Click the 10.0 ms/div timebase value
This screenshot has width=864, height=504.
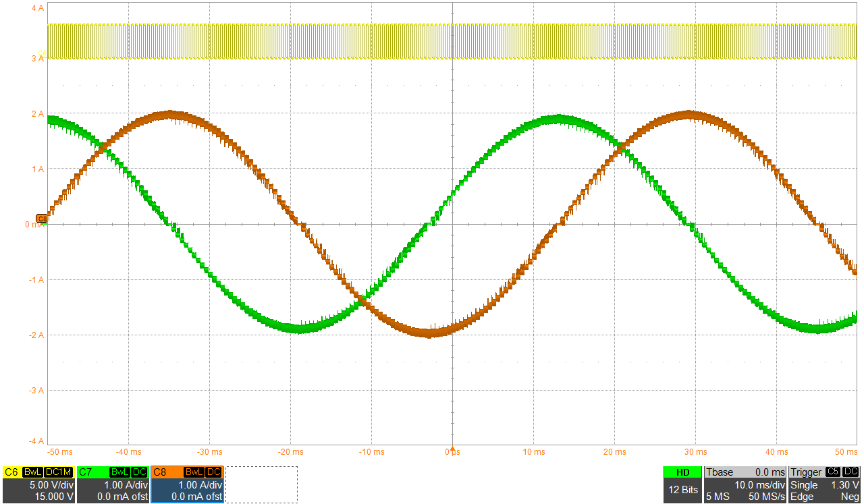point(759,485)
